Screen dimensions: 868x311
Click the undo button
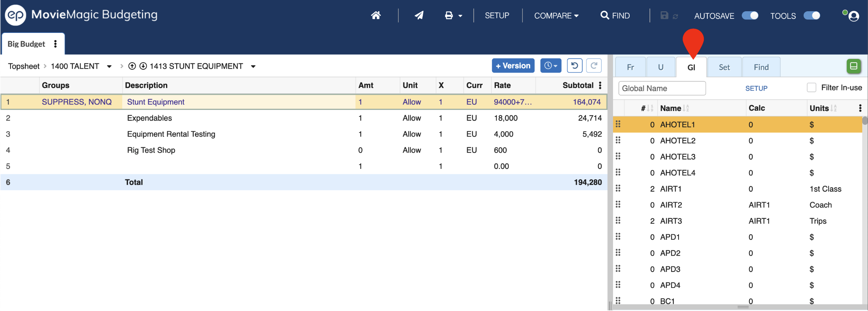(x=575, y=66)
